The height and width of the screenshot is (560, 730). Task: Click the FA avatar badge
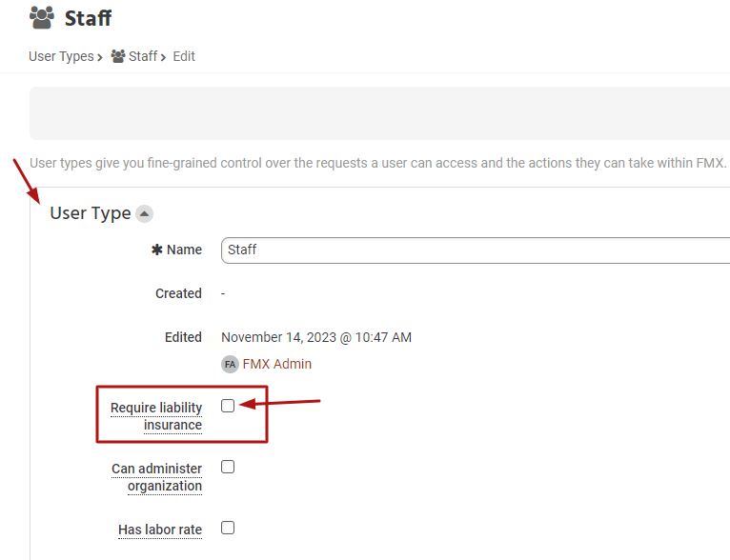[230, 364]
